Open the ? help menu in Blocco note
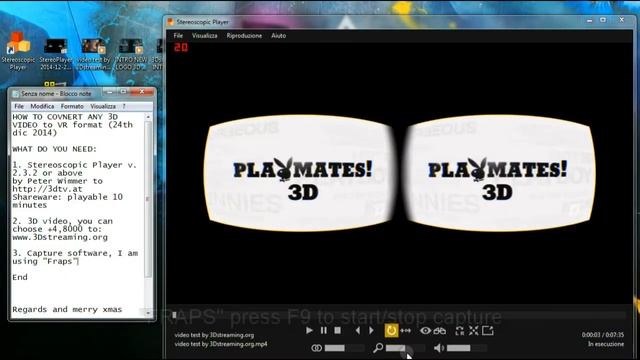Screen dimensions: 640x360 point(124,106)
